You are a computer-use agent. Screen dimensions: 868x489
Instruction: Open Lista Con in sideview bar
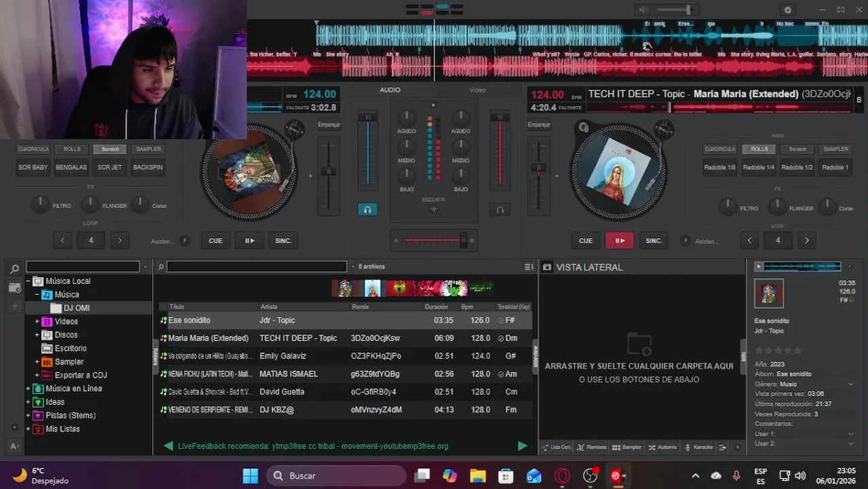click(556, 447)
